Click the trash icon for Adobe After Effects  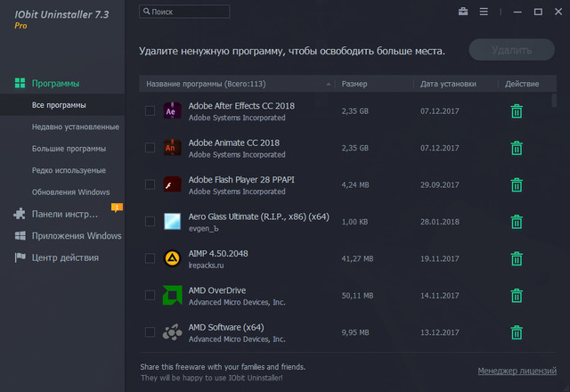pyautogui.click(x=516, y=111)
